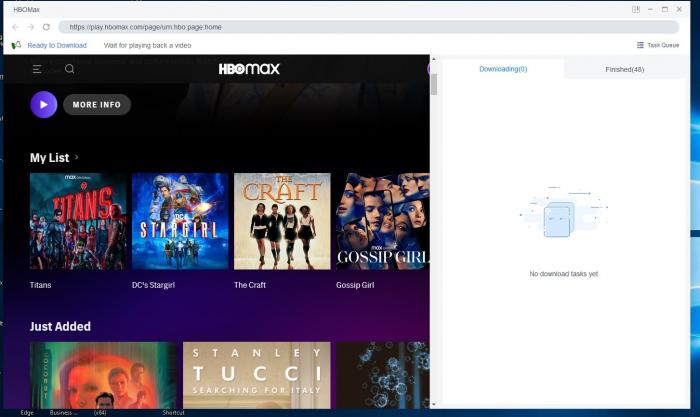700x417 pixels.
Task: Reload the page with refresh icon
Action: [x=46, y=27]
